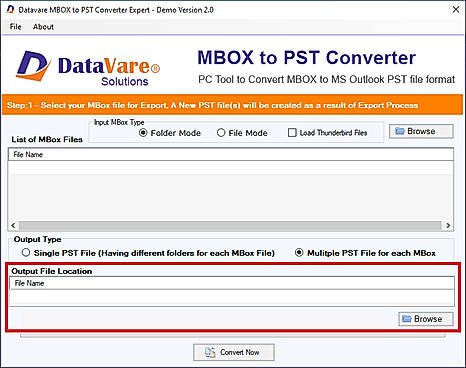Open the File menu
The image size is (466, 368).
15,27
